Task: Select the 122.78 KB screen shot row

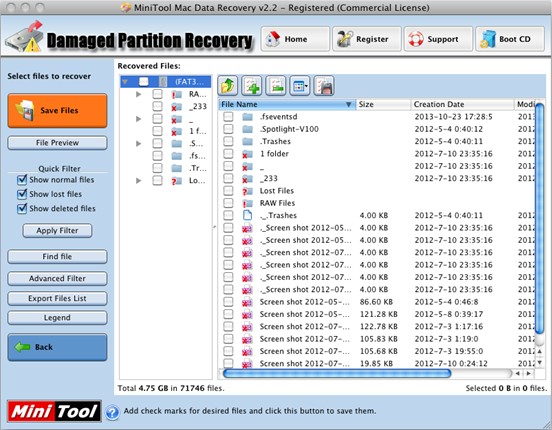Action: coord(377,327)
